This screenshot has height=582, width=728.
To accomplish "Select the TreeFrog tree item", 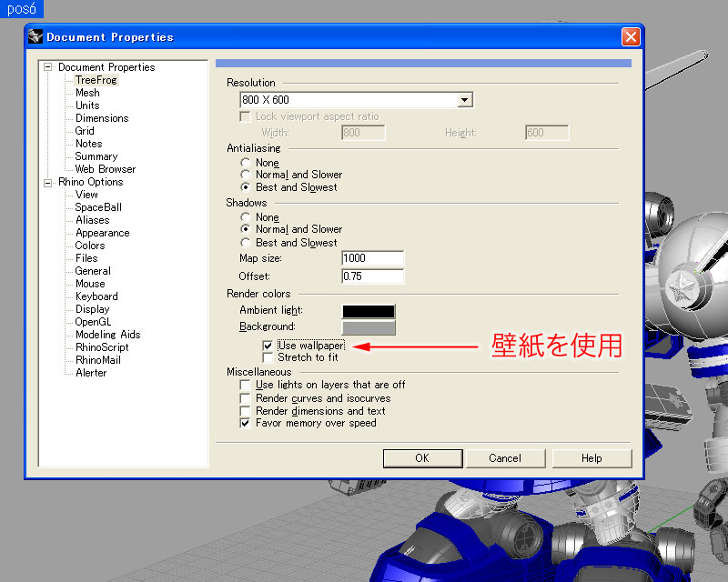I will [96, 80].
